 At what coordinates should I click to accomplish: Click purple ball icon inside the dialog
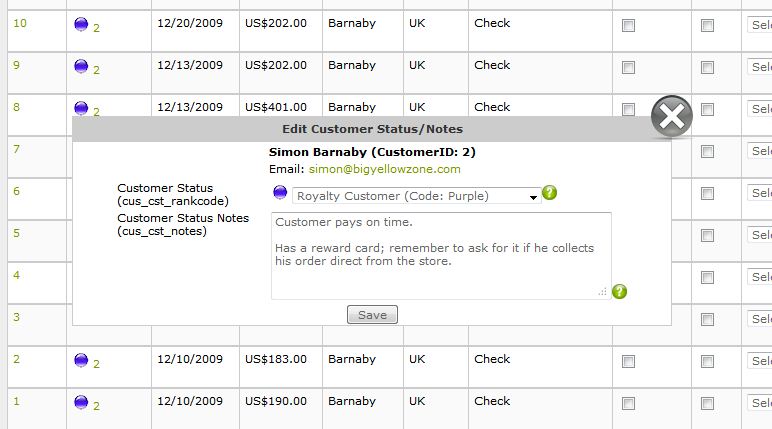[280, 193]
